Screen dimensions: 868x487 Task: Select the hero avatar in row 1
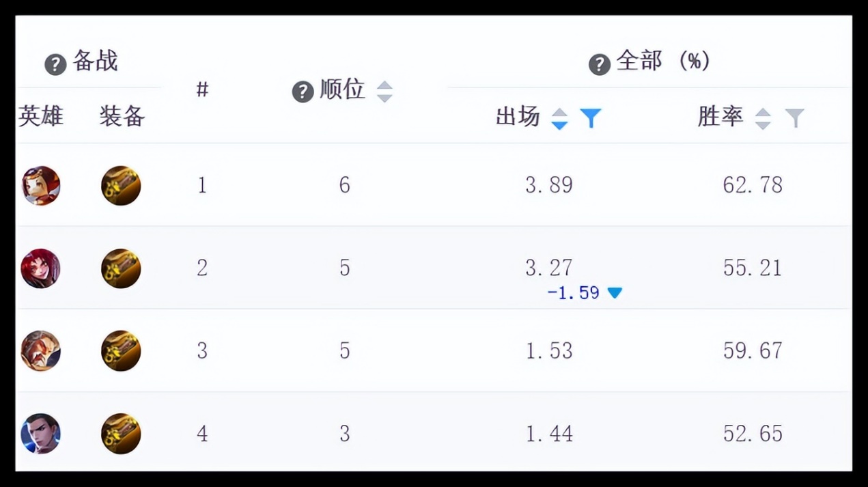(x=41, y=185)
